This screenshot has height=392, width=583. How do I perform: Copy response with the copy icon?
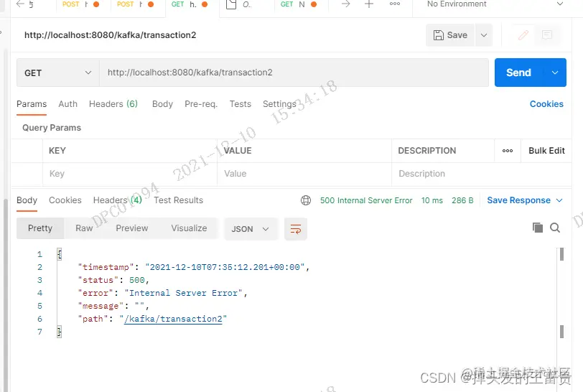coord(538,228)
